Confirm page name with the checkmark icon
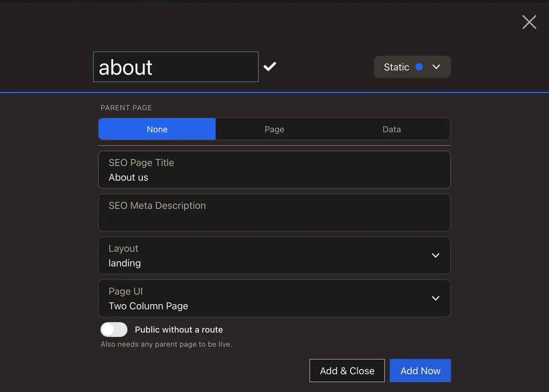Screen dimensions: 549x392 (270, 67)
